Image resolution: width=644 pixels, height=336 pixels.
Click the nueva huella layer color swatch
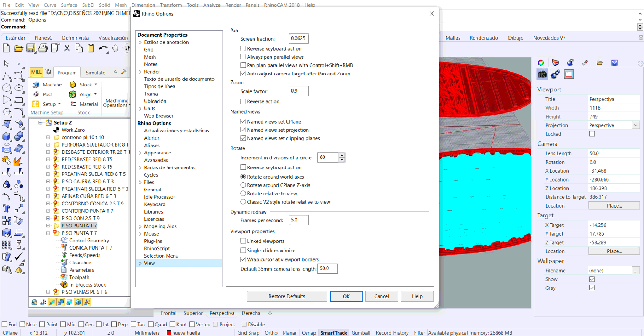click(x=169, y=333)
